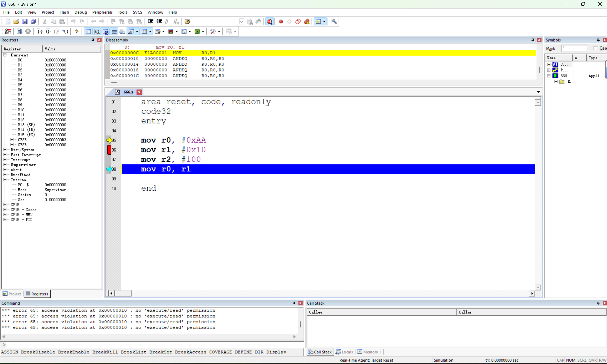Close the 666.s editor tab
The width and height of the screenshot is (607, 364).
coord(139,92)
